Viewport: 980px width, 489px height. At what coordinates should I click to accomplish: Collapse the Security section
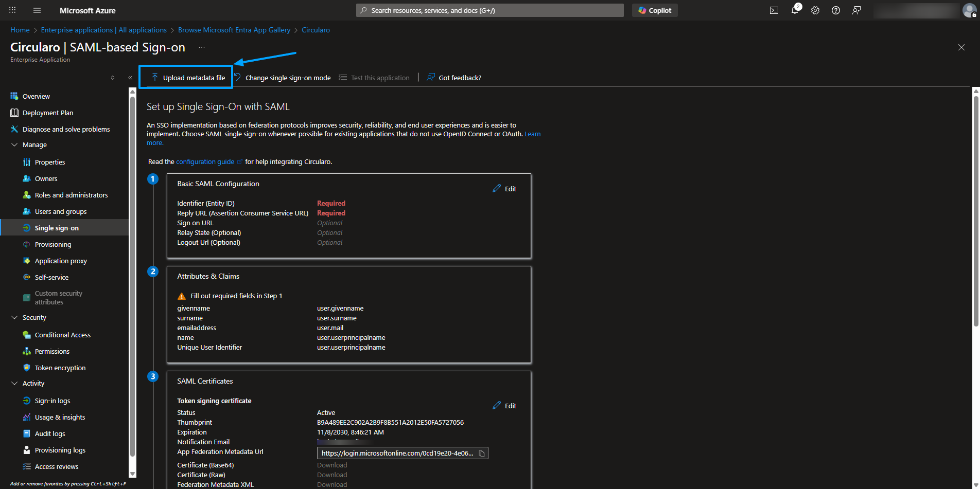14,317
